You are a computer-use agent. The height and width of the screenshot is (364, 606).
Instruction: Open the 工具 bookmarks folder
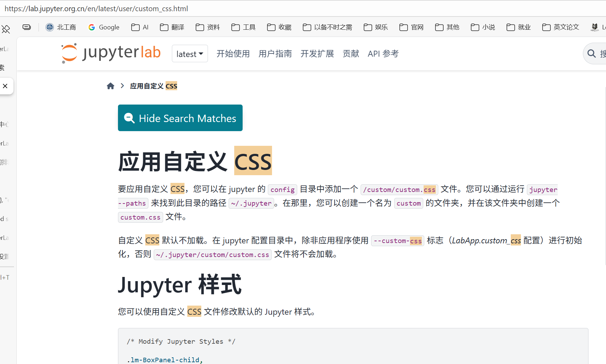click(x=244, y=27)
